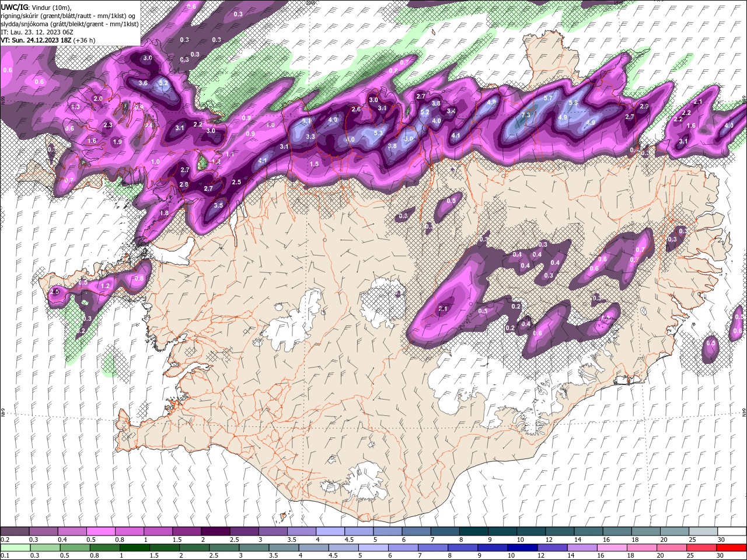The image size is (747, 560).
Task: Click the '5.6' precipitation value on the map
Action: click(574, 103)
